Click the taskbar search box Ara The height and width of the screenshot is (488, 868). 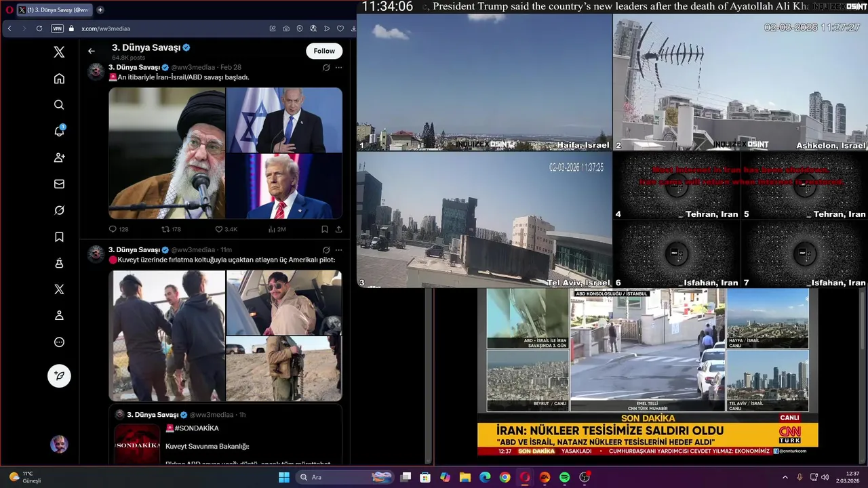coord(345,477)
